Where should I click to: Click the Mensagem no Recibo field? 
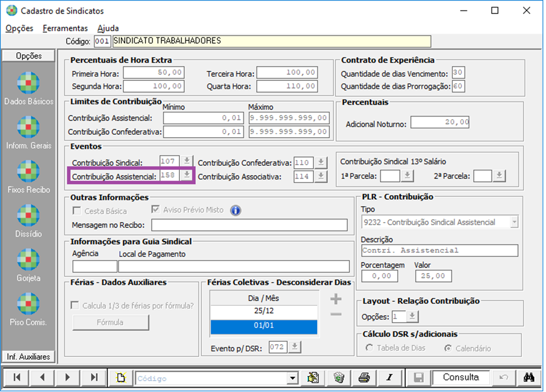tap(249, 225)
